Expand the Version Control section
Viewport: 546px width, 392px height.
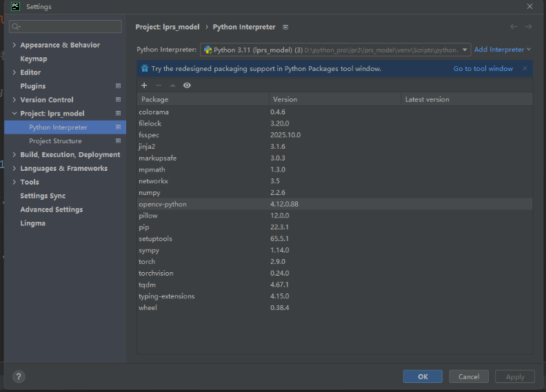14,100
